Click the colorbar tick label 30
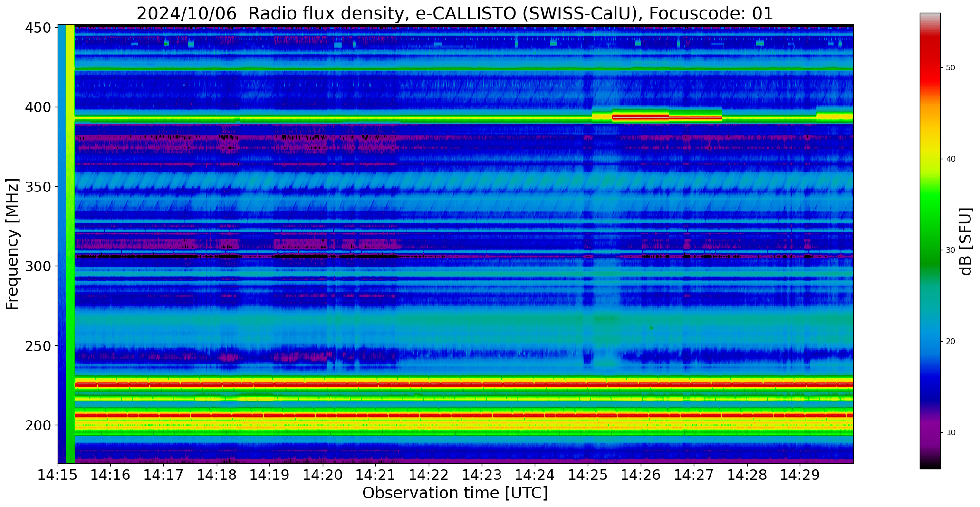 [x=951, y=250]
